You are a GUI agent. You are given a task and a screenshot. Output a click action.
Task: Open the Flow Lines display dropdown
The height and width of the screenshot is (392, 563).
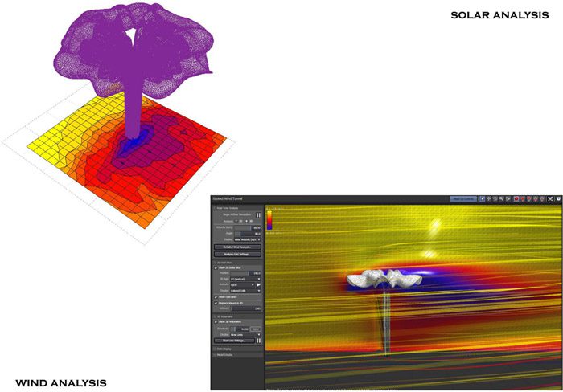pos(245,334)
